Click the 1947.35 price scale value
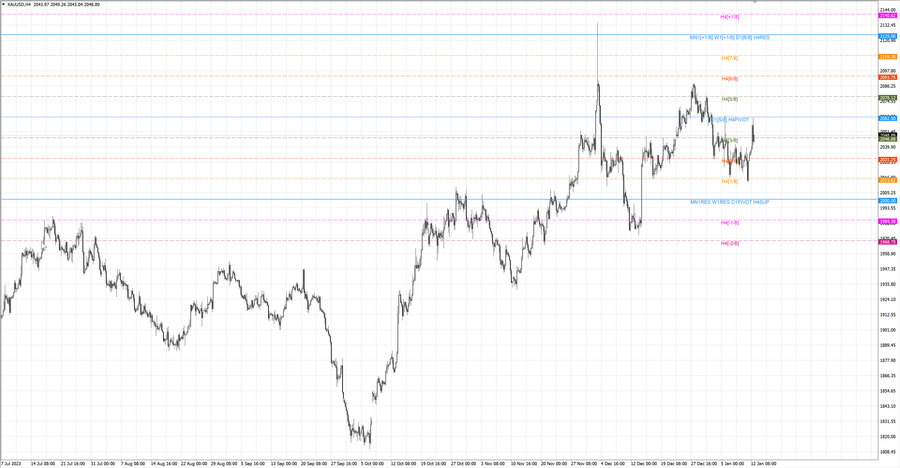Screen dimensions: 900x468 [887, 269]
